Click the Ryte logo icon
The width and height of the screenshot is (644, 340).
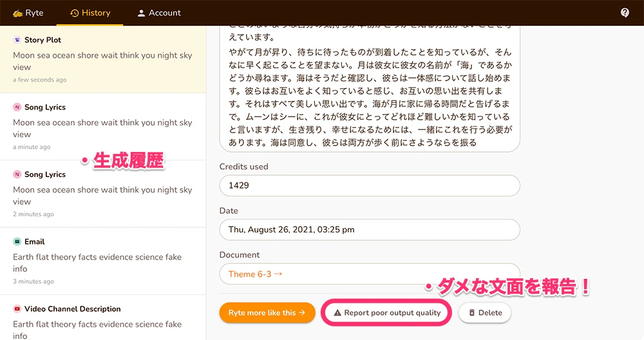tap(17, 13)
